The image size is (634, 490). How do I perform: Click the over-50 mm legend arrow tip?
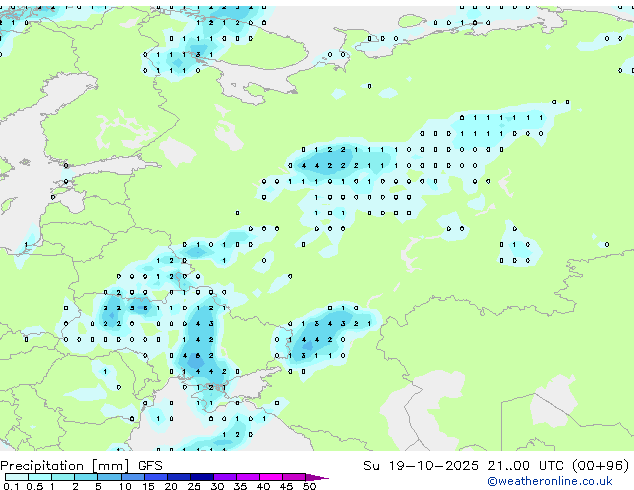(x=317, y=478)
